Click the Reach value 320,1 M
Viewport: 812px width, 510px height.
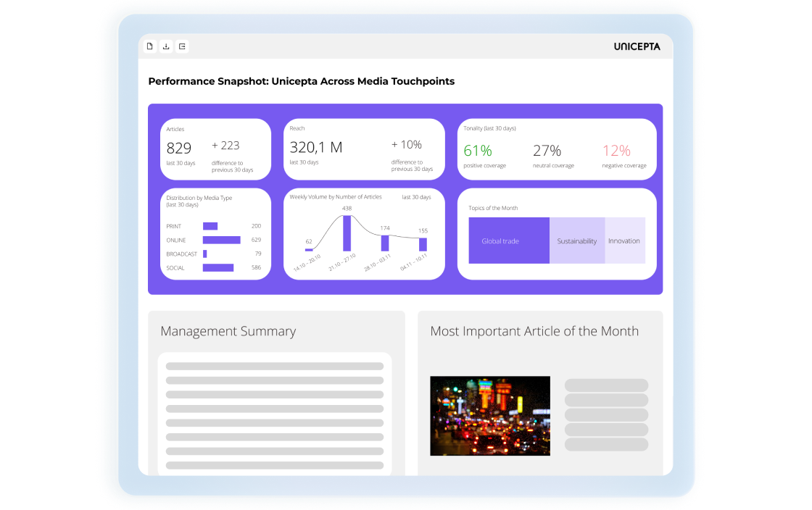(x=316, y=147)
